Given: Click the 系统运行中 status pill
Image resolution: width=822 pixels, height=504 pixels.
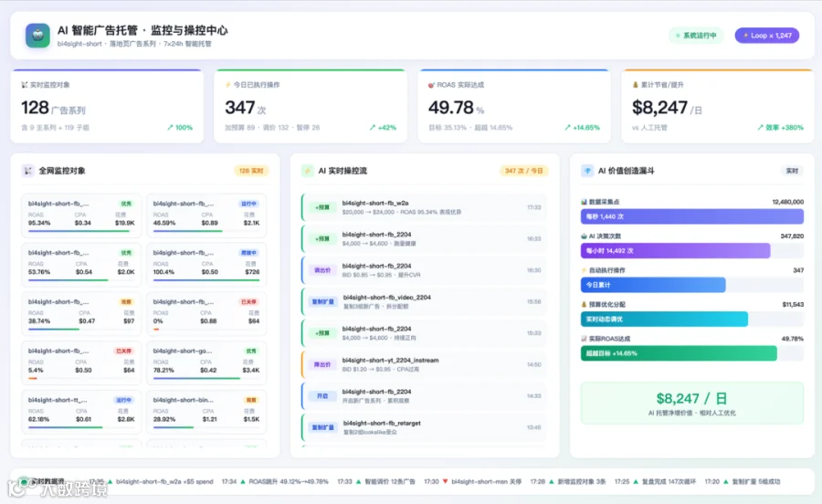Looking at the screenshot, I should click(696, 36).
